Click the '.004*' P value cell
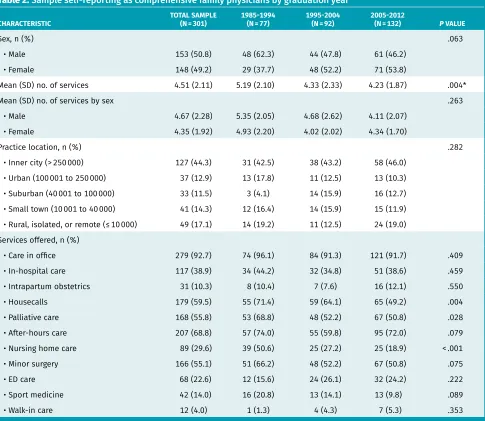This screenshot has height=421, width=485. [x=456, y=85]
